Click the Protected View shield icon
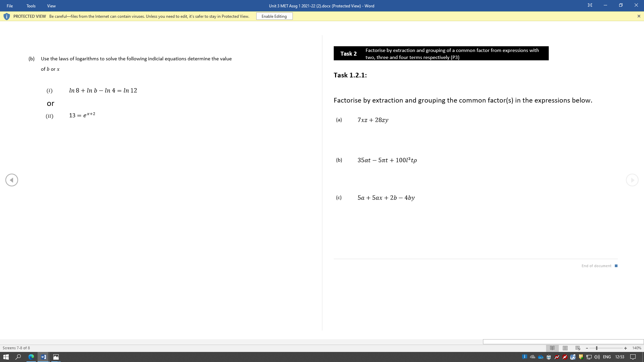 click(7, 16)
